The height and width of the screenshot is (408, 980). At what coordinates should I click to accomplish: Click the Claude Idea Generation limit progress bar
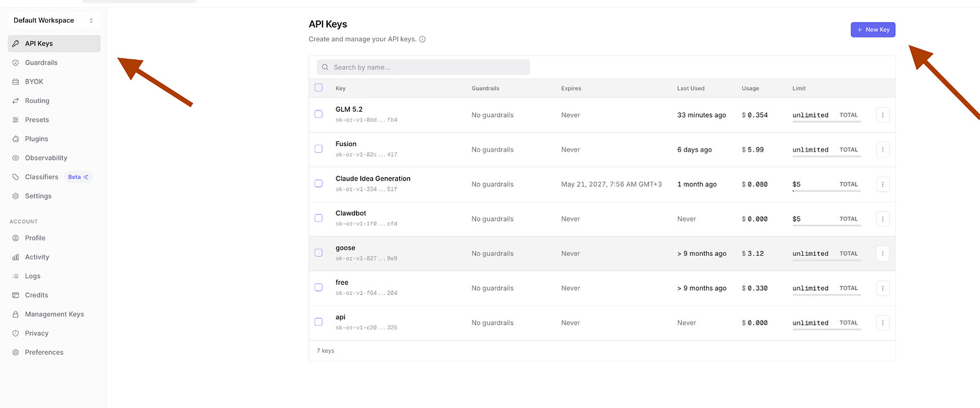(x=827, y=191)
